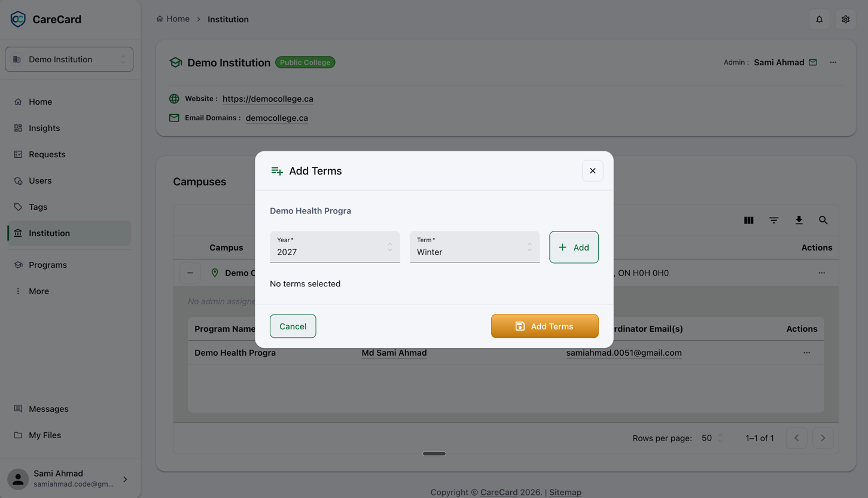Click the CareCard logo icon
Image resolution: width=868 pixels, height=498 pixels.
[x=18, y=19]
